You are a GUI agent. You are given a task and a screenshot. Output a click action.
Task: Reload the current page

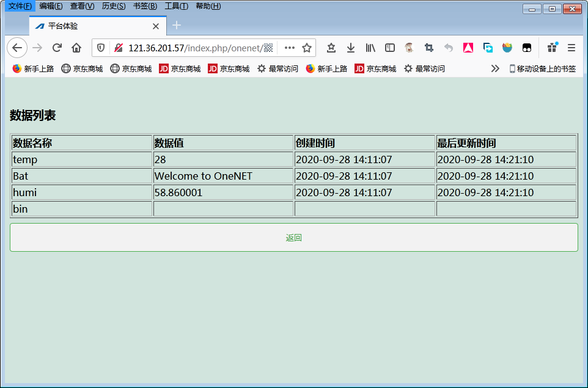click(x=57, y=48)
